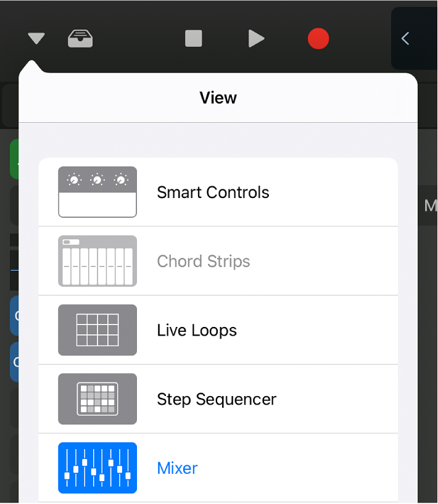Collapse the right panel with the back chevron

click(x=405, y=38)
